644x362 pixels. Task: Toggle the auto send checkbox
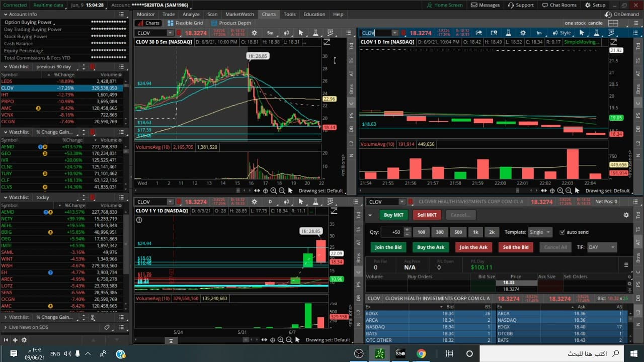pyautogui.click(x=562, y=232)
